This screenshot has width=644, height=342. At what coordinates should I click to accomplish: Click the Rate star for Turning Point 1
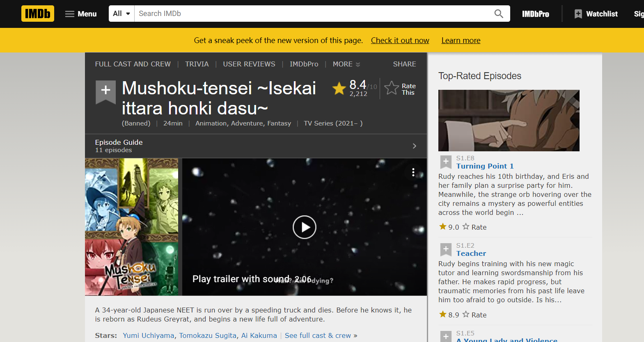(x=466, y=226)
